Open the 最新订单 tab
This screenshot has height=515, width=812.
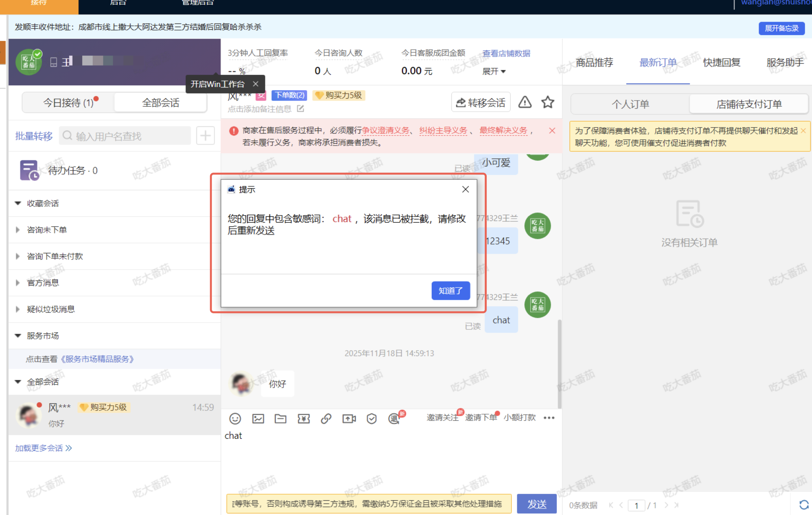(x=658, y=62)
